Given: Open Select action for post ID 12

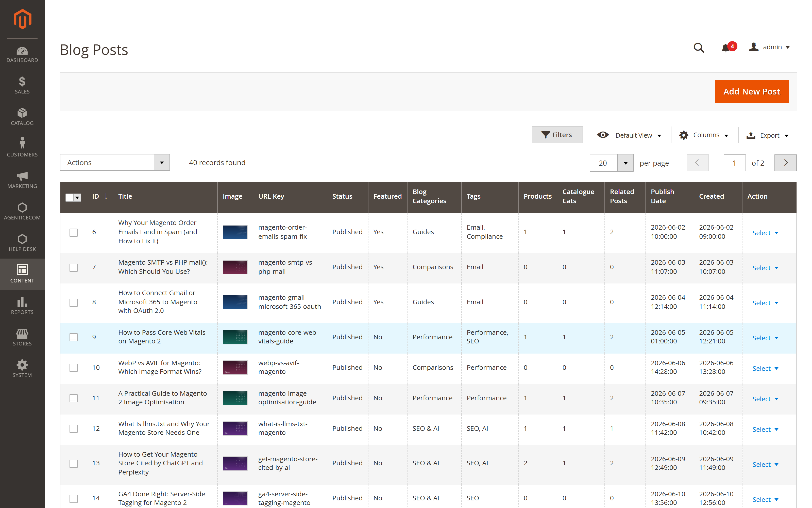Looking at the screenshot, I should [x=765, y=429].
